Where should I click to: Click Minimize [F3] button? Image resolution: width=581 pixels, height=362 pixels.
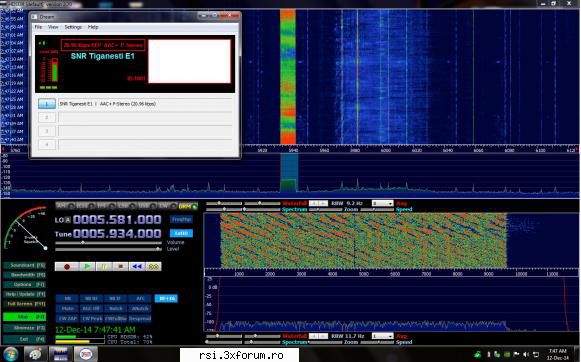coord(24,328)
